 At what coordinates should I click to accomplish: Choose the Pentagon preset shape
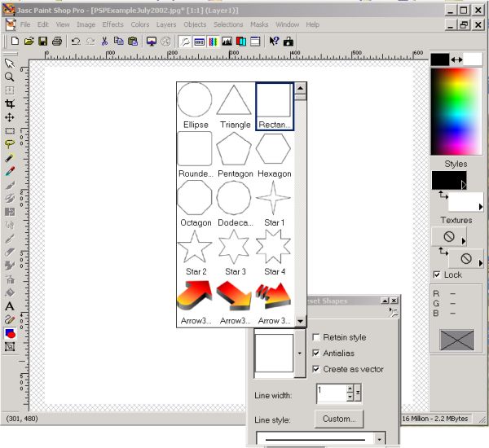point(235,149)
